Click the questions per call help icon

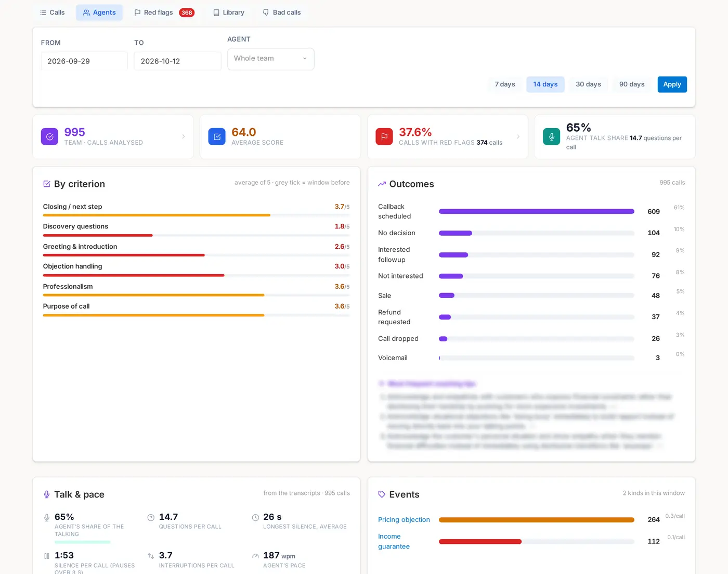point(151,517)
